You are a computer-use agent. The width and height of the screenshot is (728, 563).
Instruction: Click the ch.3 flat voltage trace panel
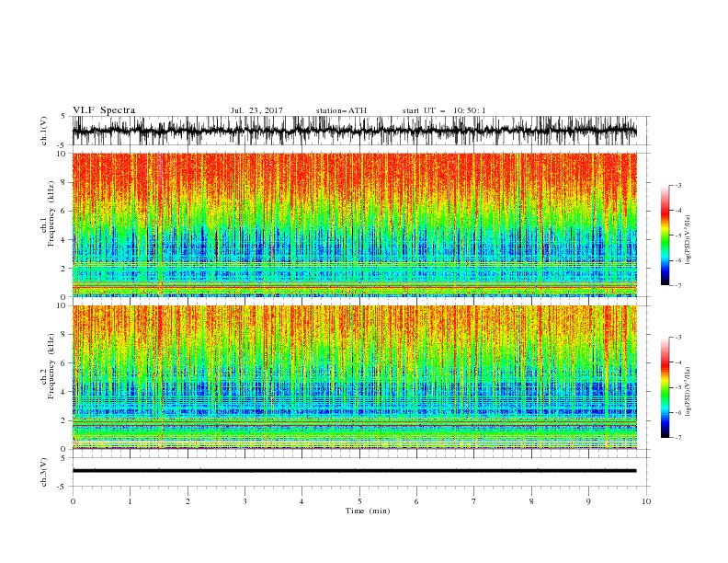click(360, 472)
